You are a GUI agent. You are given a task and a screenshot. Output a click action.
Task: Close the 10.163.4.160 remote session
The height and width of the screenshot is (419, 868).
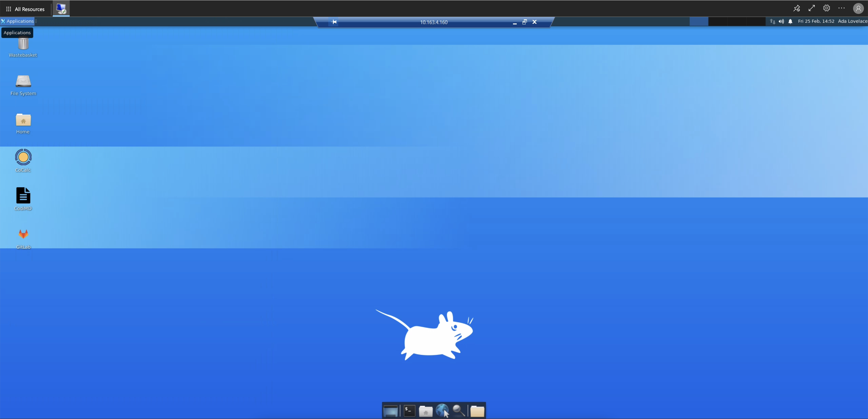click(534, 22)
